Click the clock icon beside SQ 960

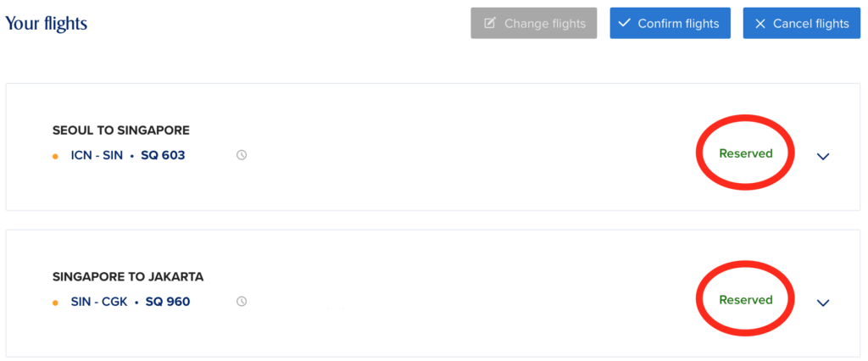pos(242,302)
